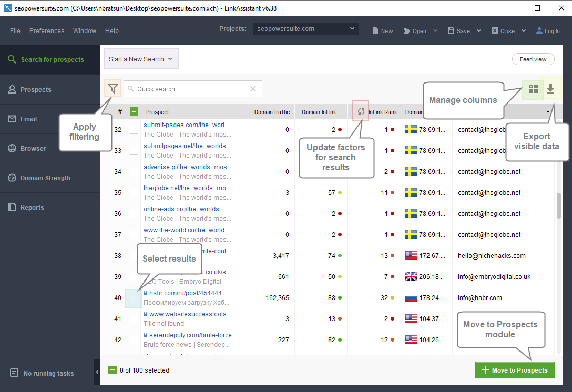Collapse the sidebar with the arrow handle
572x392 pixels.
pos(97,372)
